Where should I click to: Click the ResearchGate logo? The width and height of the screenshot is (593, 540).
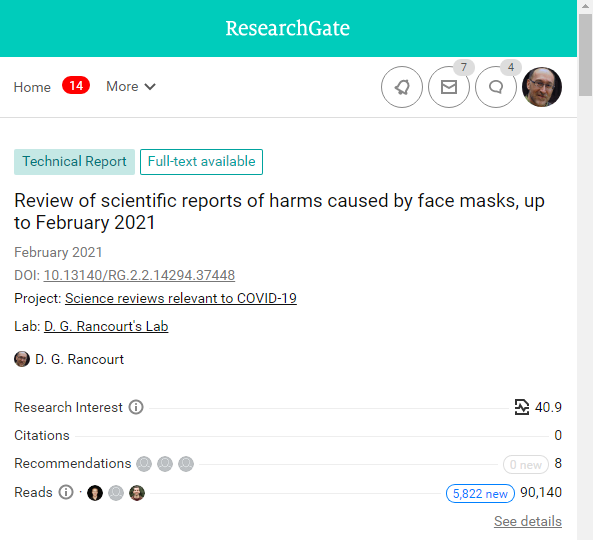click(x=287, y=28)
